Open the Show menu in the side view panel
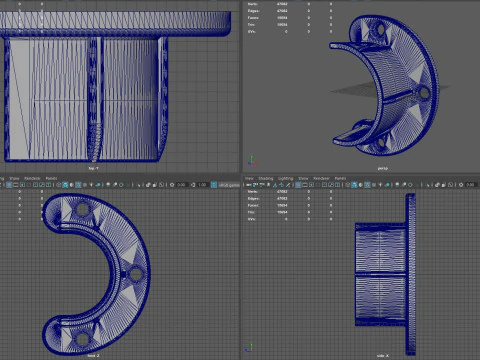Image resolution: width=480 pixels, height=360 pixels. point(303,178)
